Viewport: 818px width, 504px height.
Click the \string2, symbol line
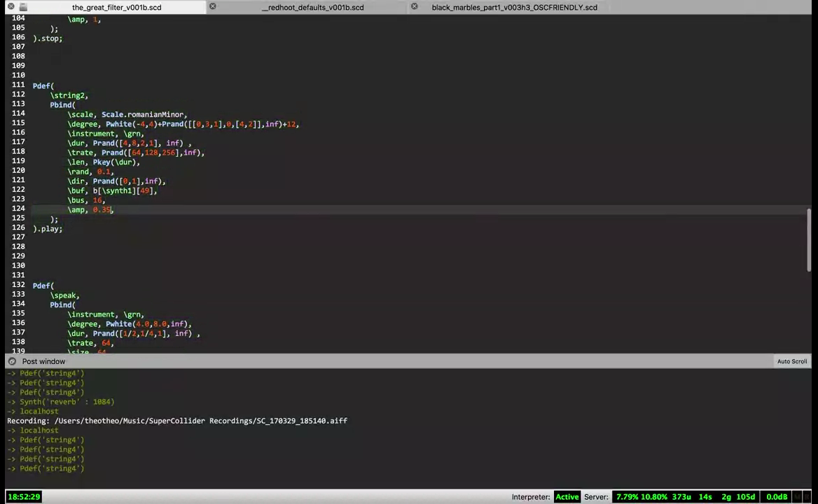69,95
